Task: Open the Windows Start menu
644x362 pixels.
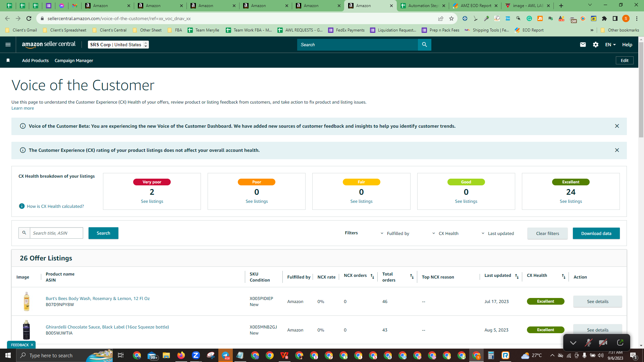Action: pos(8,355)
